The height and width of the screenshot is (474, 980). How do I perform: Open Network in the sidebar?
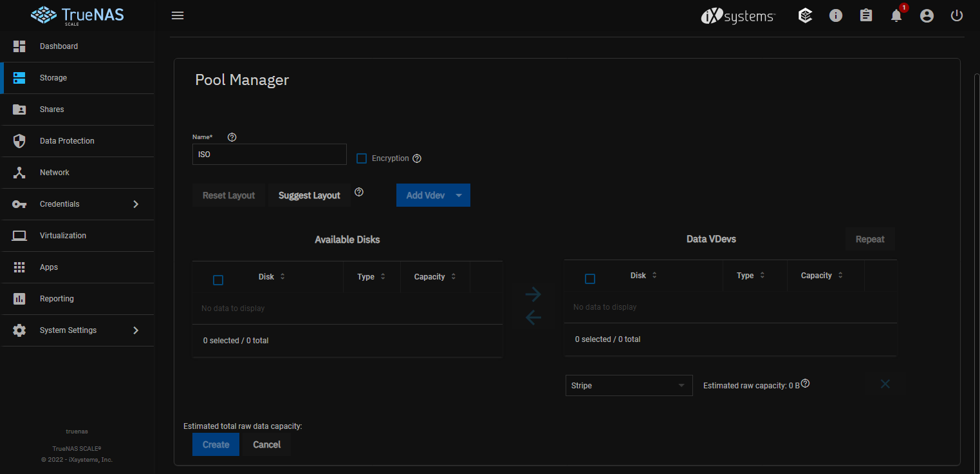(x=77, y=173)
